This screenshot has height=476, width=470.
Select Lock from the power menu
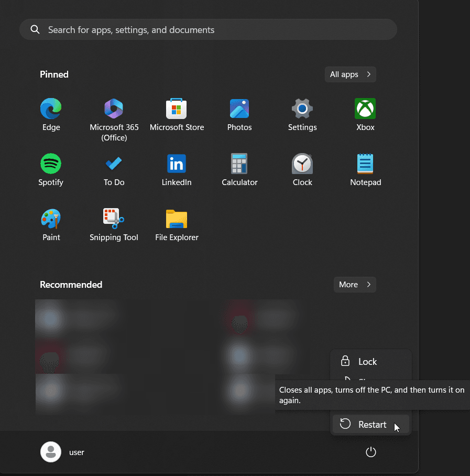point(371,362)
